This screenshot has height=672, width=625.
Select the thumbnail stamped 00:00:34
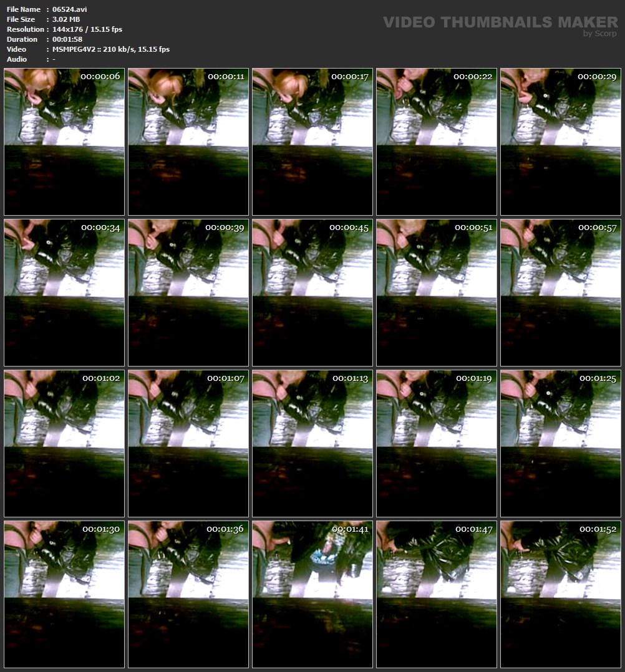pyautogui.click(x=64, y=293)
